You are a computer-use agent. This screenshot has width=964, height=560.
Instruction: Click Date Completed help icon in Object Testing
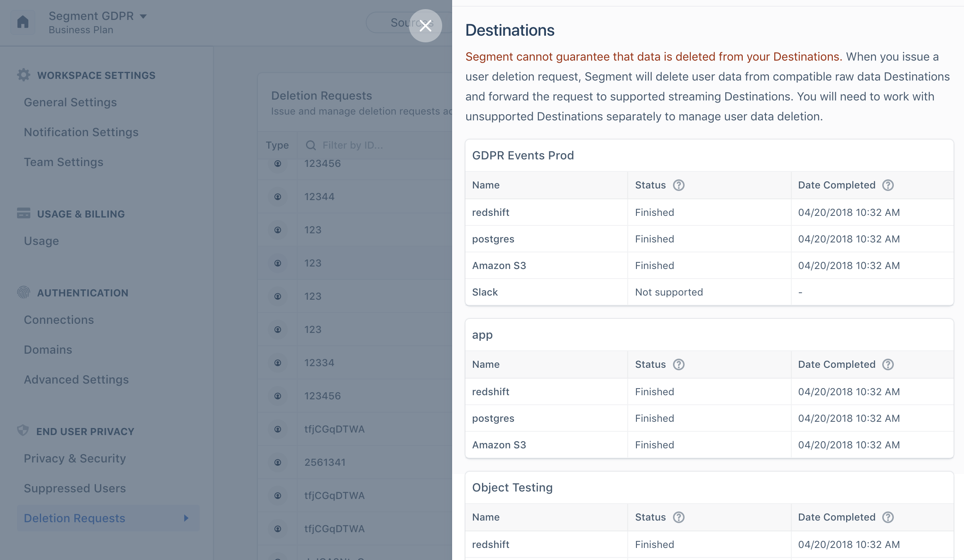(x=888, y=517)
